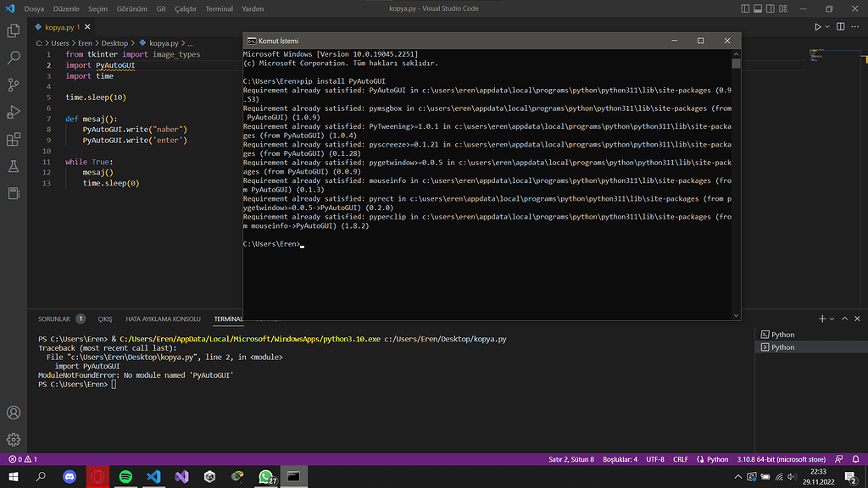Open the Manage gear settings icon
Screen dimensions: 868x488
[x=14, y=440]
